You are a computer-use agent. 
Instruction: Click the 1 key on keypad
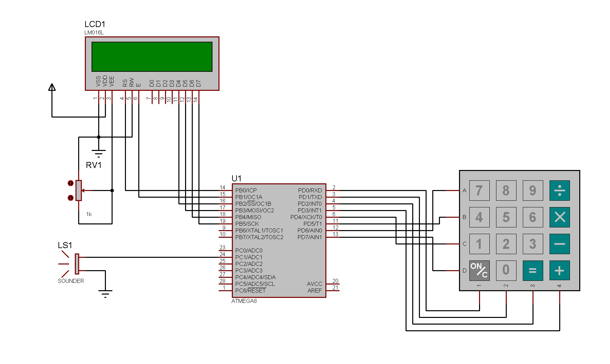[479, 244]
